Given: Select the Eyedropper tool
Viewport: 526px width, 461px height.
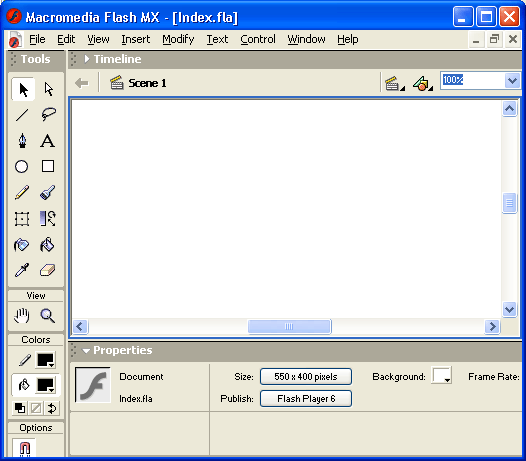Looking at the screenshot, I should (x=22, y=270).
